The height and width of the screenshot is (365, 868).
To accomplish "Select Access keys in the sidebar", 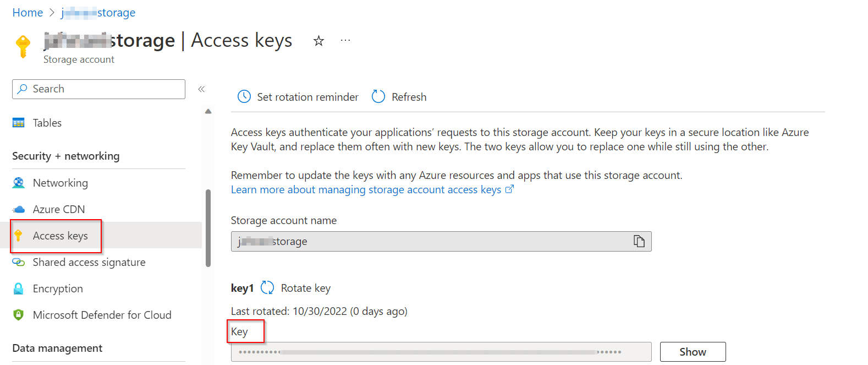I will 61,236.
